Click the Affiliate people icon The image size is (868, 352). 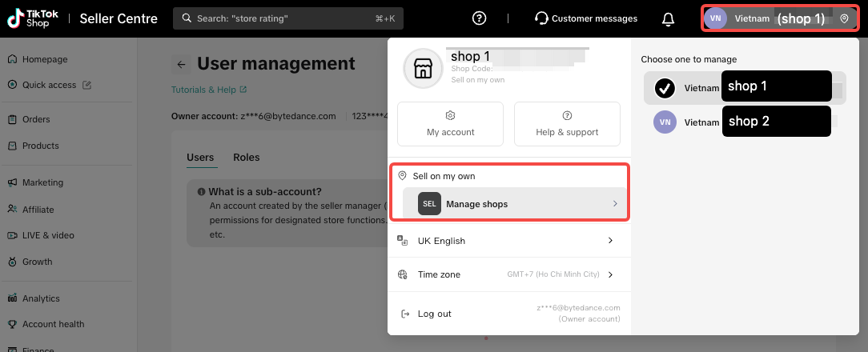point(12,210)
